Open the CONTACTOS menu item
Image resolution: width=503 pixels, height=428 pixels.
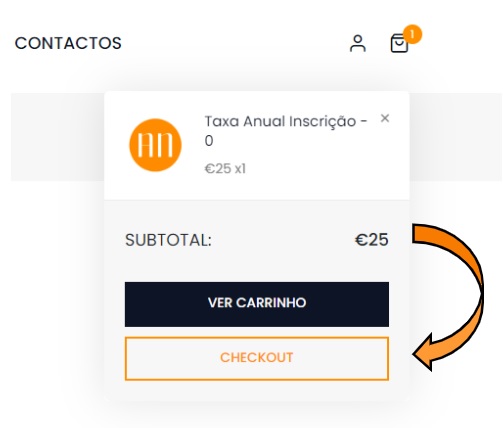[68, 43]
